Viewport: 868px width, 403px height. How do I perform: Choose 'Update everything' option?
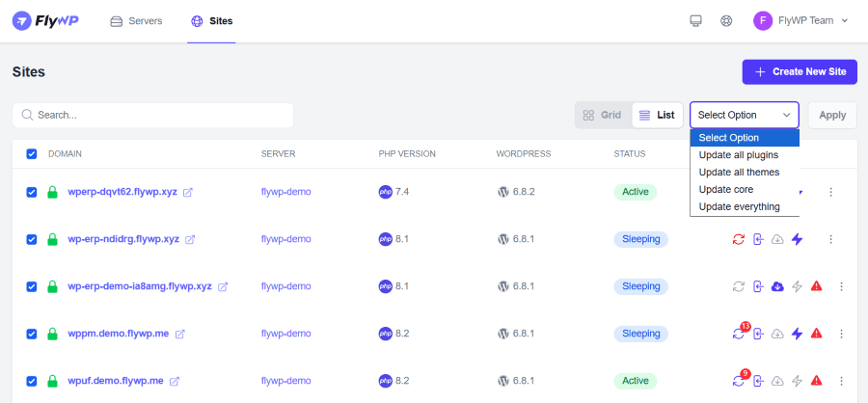745,206
